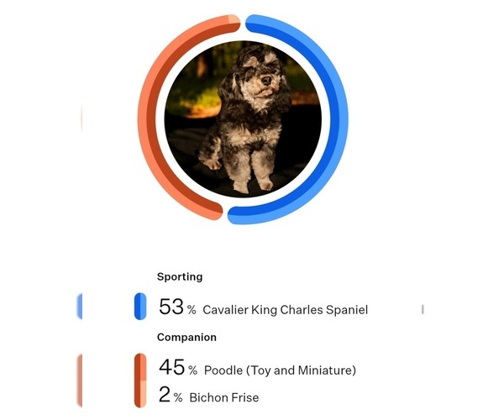Click the dark orange pill beside 45%

tap(140, 368)
